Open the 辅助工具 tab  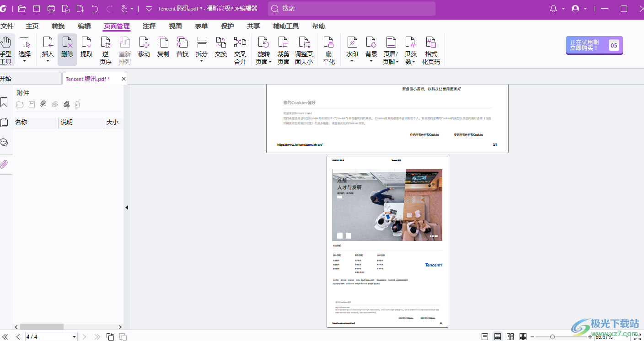pyautogui.click(x=286, y=27)
